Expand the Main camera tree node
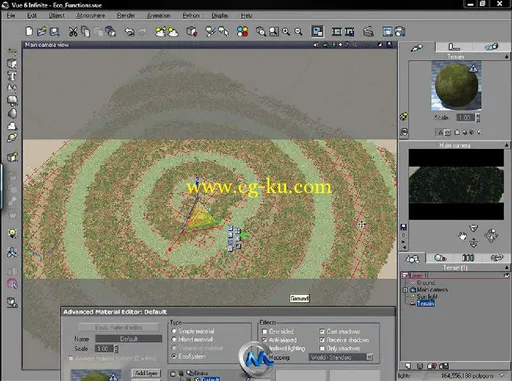Screen dimensions: 512x381 [x=406, y=290]
